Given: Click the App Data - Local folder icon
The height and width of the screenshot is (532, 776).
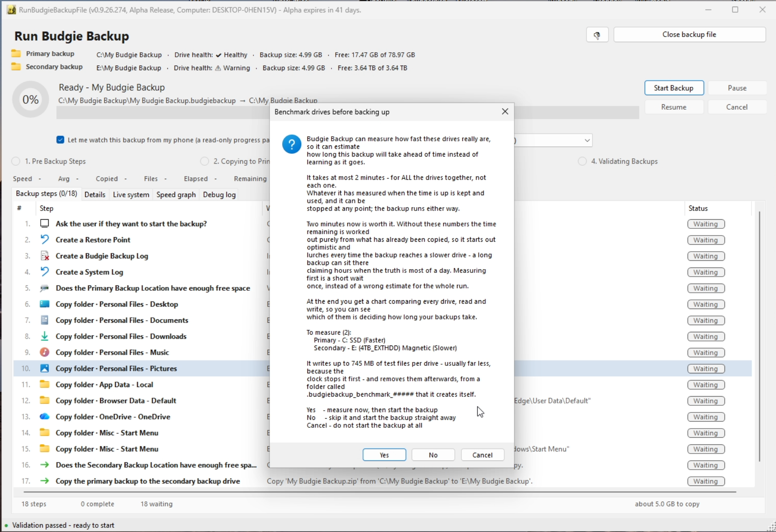Looking at the screenshot, I should (x=44, y=385).
